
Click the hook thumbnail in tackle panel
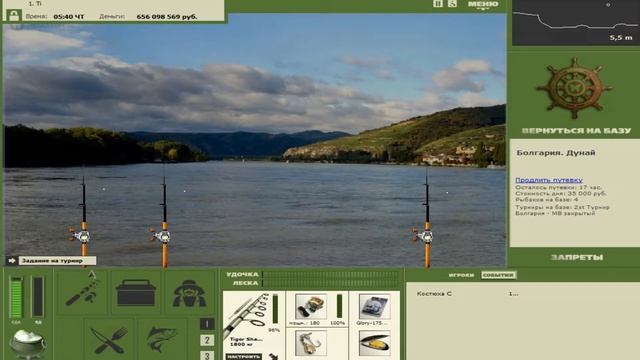311,343
